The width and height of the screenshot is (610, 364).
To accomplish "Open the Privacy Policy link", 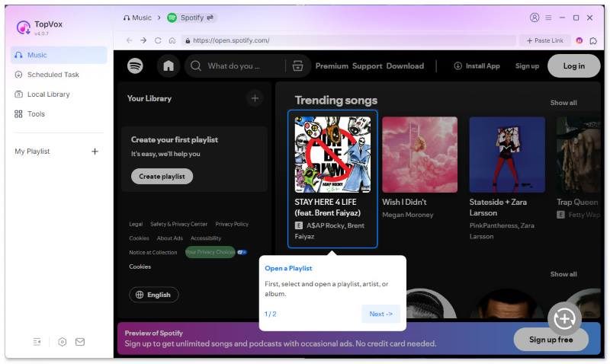I will (x=232, y=224).
